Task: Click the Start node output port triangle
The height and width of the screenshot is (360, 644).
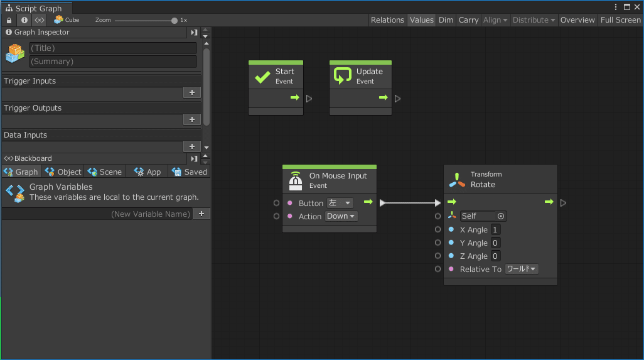Action: [x=309, y=99]
